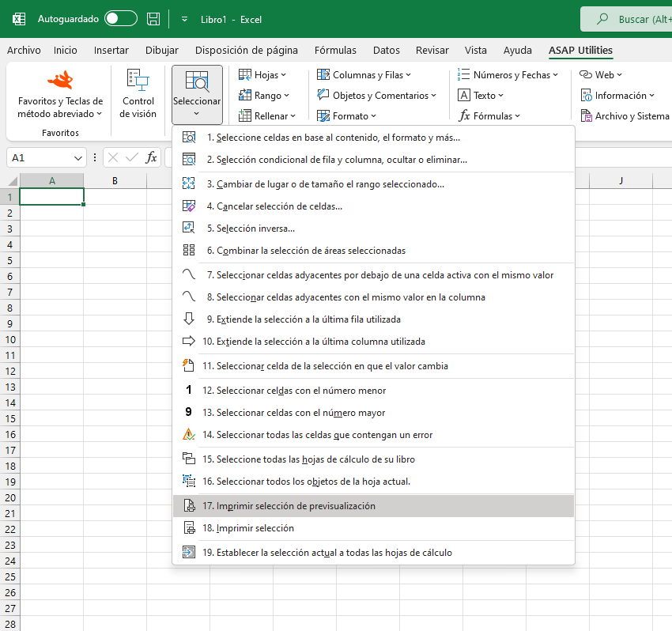This screenshot has height=631, width=672.
Task: Click icon for Cancelar selección de celdas
Action: (x=189, y=206)
